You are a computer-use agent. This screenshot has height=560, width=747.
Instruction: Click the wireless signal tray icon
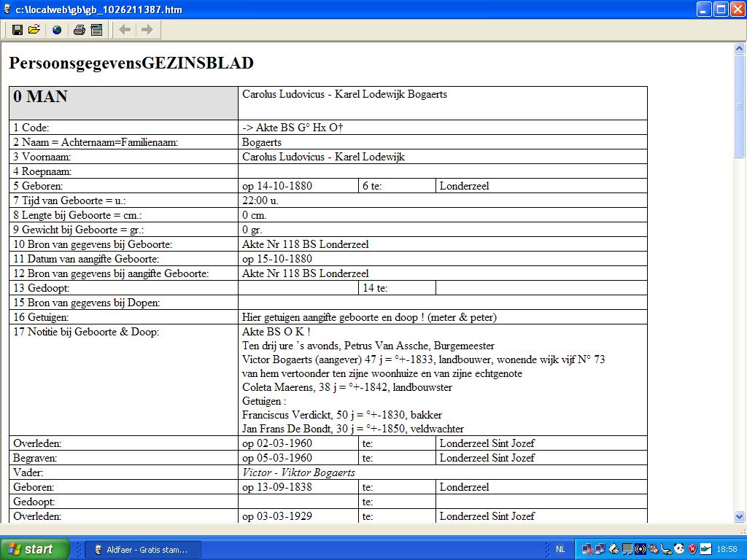[640, 550]
